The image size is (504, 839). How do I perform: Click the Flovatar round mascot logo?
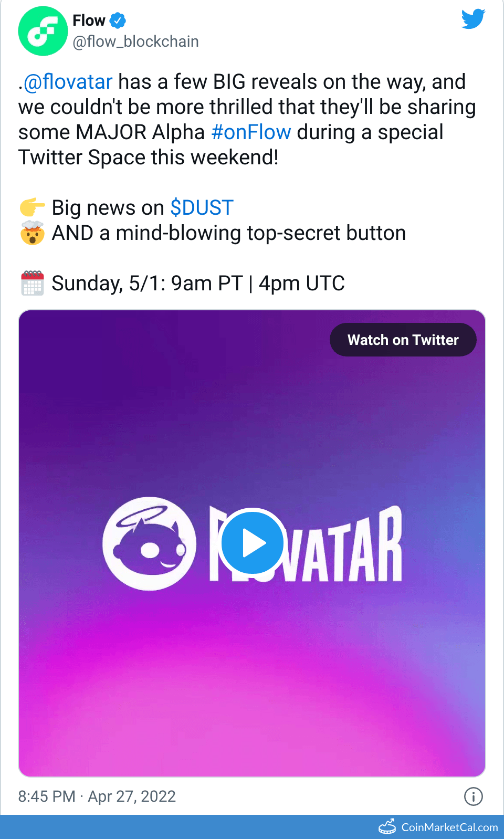click(149, 543)
